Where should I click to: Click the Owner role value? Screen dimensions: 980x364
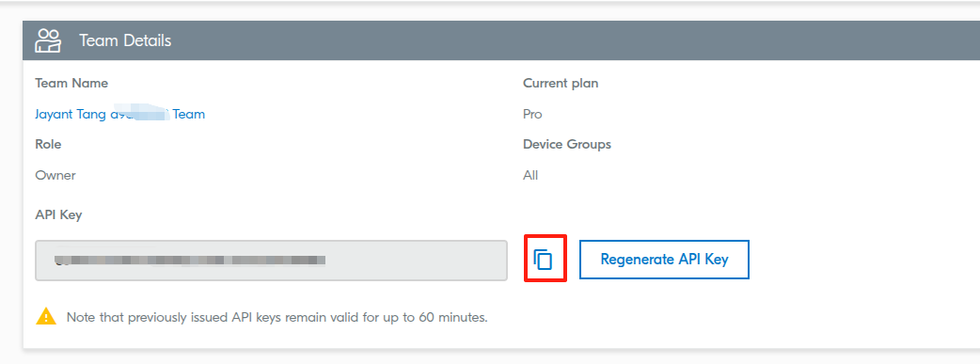(x=55, y=175)
